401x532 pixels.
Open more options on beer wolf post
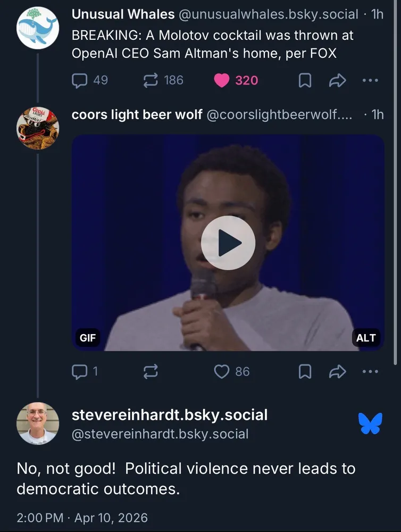(x=370, y=371)
